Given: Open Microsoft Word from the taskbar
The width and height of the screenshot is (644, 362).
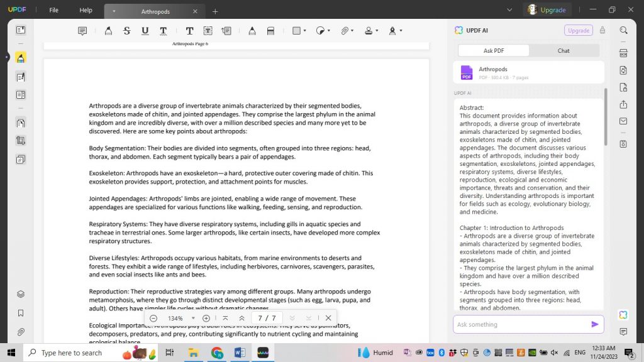Looking at the screenshot, I should coord(240,353).
